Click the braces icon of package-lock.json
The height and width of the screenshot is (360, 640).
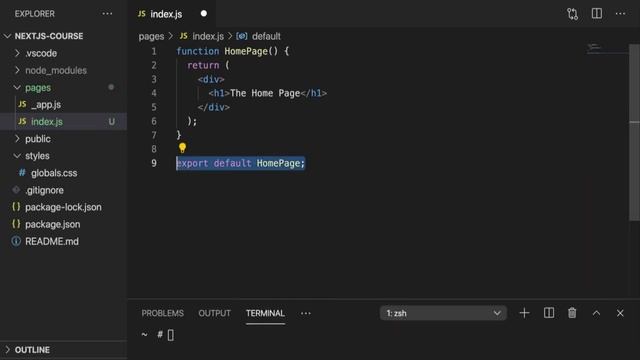point(16,207)
